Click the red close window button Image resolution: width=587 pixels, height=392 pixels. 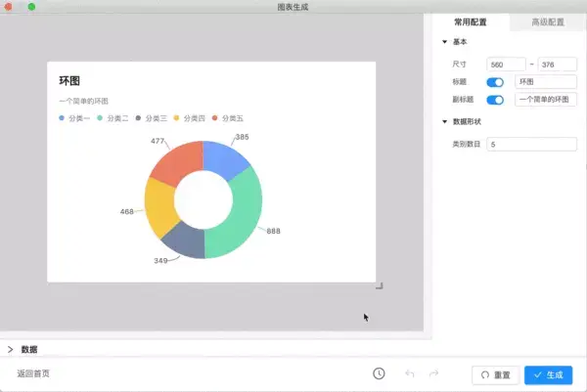[8, 7]
